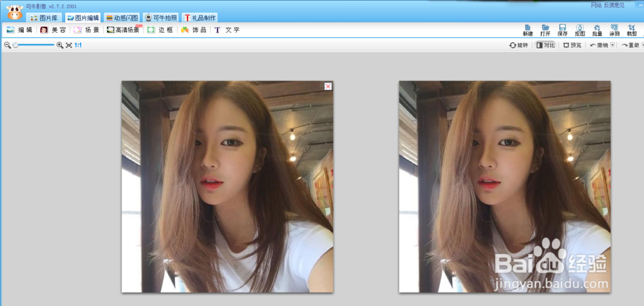Open the 边框 border tools
This screenshot has height=306, width=644.
tap(160, 30)
